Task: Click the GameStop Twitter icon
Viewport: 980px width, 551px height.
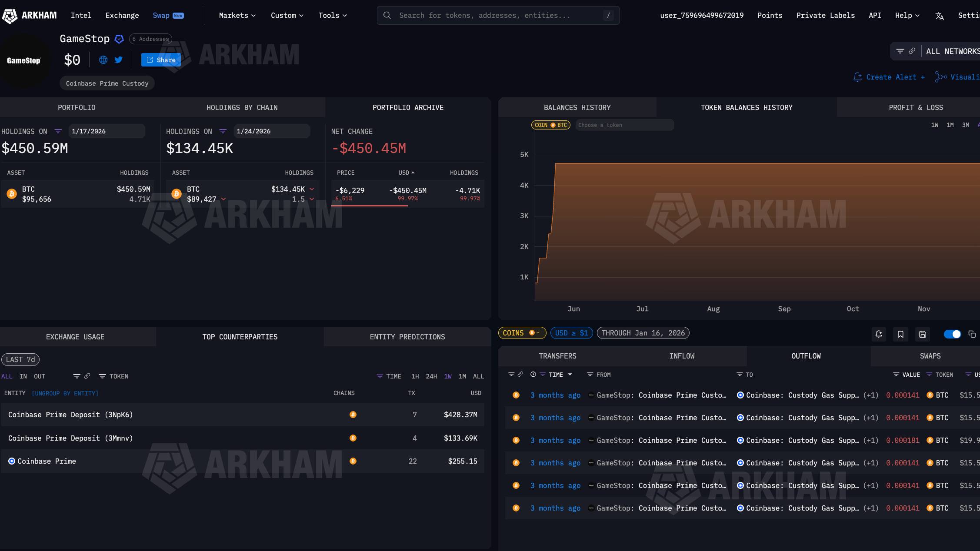Action: pos(118,60)
